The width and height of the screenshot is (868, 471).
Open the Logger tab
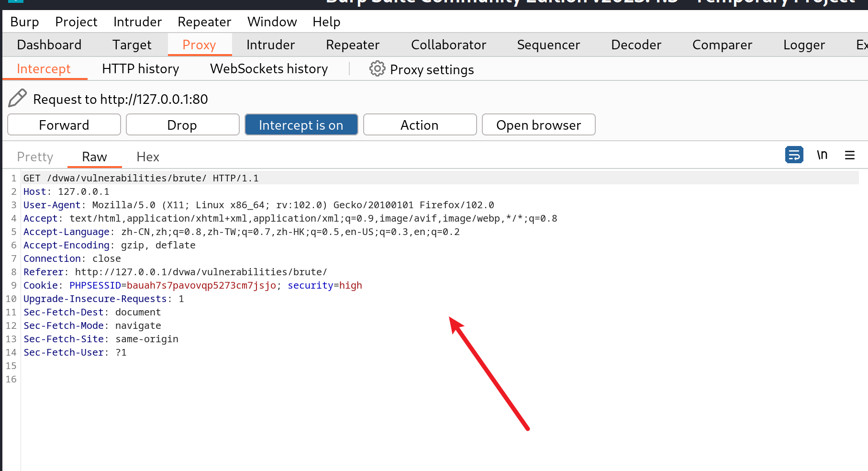[x=804, y=45]
